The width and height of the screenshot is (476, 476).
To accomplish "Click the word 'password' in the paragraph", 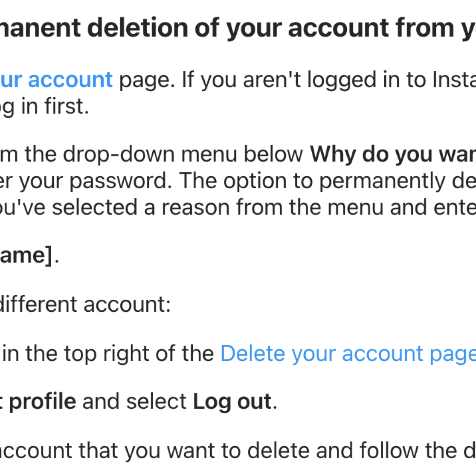I will click(119, 182).
